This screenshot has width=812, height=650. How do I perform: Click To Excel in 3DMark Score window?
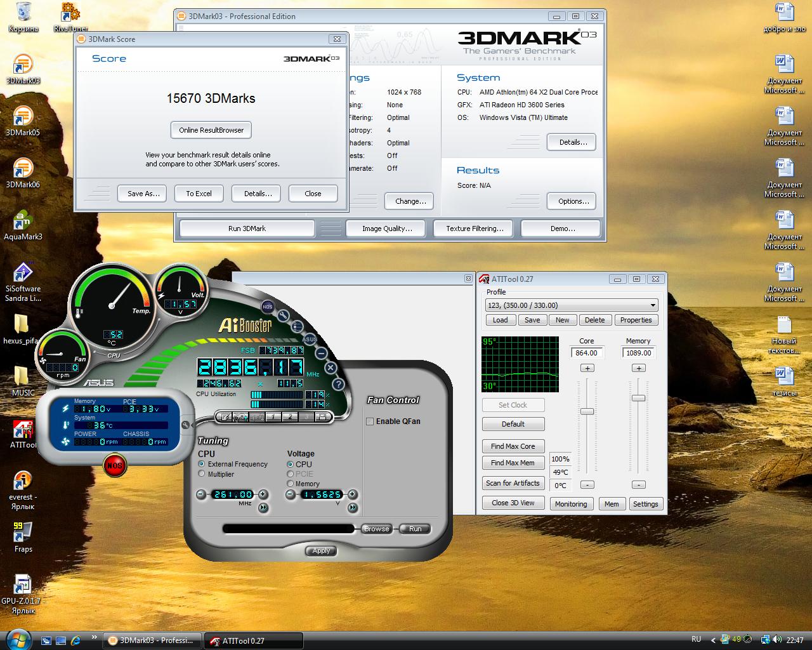pos(199,194)
